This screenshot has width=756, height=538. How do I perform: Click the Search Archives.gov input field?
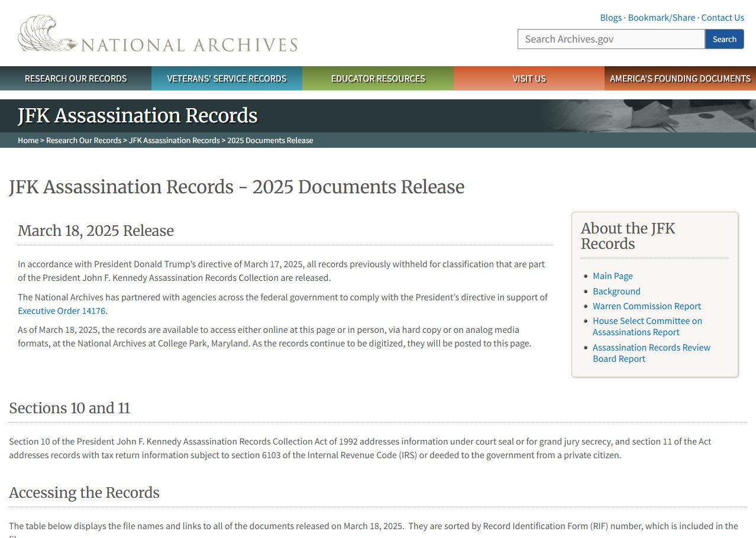pyautogui.click(x=610, y=39)
